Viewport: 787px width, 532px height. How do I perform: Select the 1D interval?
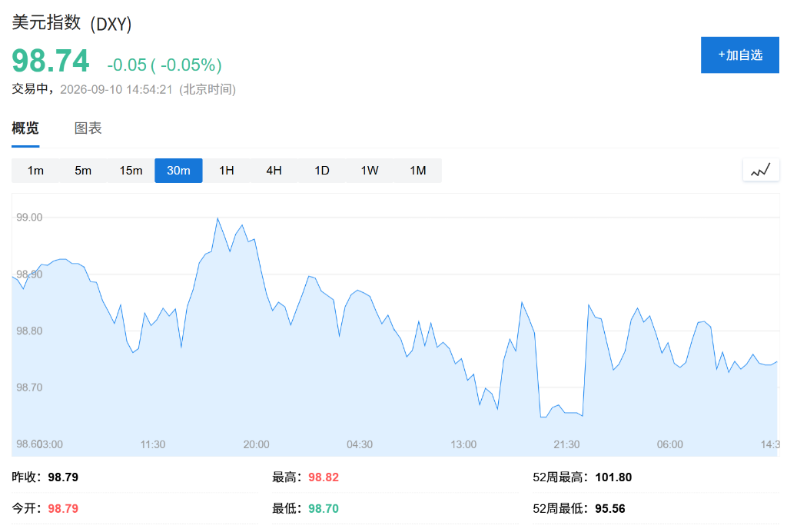click(322, 171)
